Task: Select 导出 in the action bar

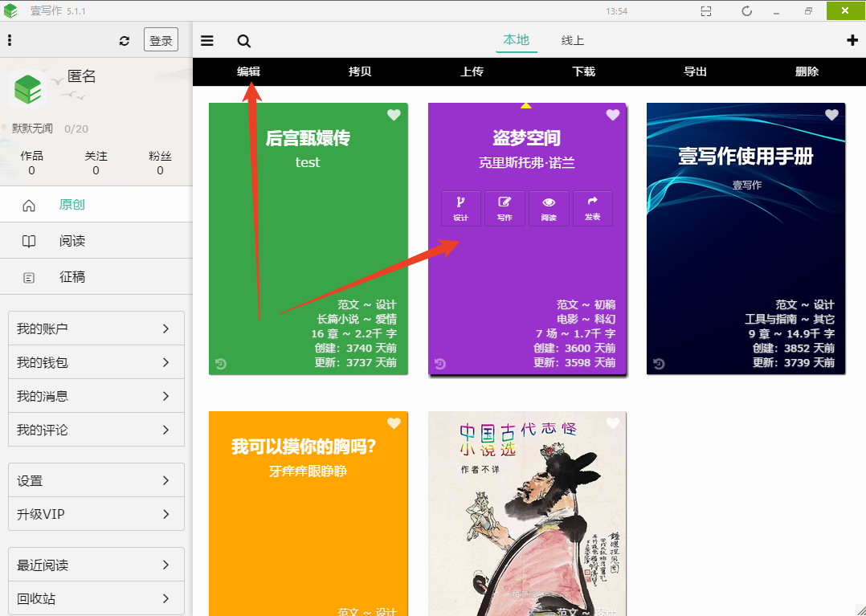Action: pyautogui.click(x=696, y=71)
